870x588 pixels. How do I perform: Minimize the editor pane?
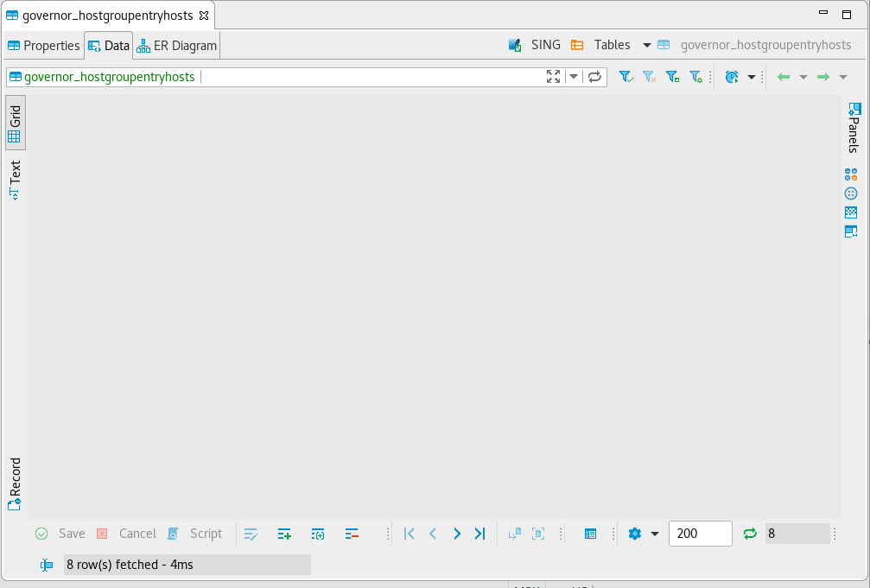click(x=823, y=12)
